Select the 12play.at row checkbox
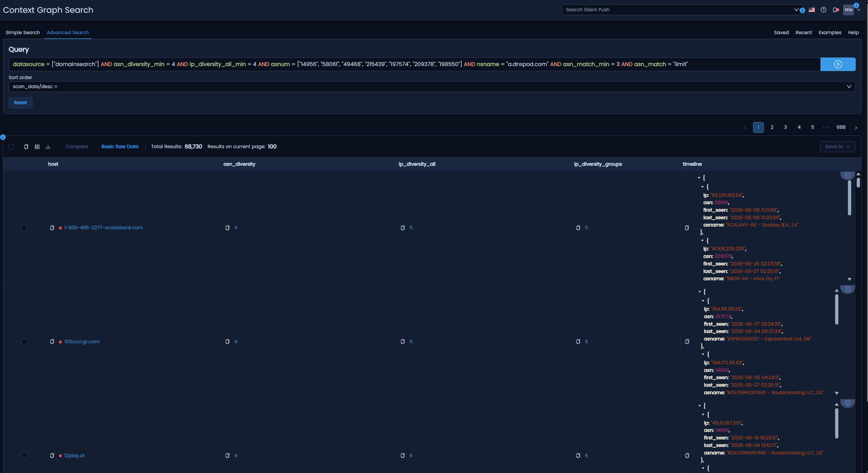Screen dimensions: 868x473 coord(24,456)
